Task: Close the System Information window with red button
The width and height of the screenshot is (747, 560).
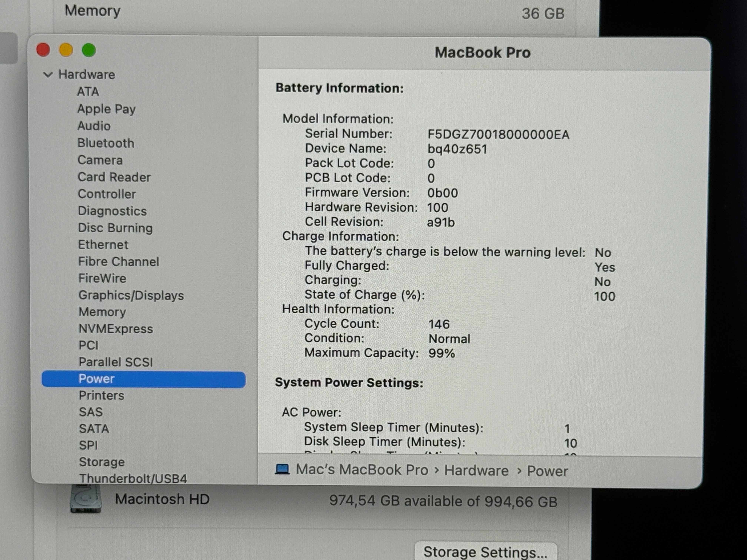Action: 43,50
